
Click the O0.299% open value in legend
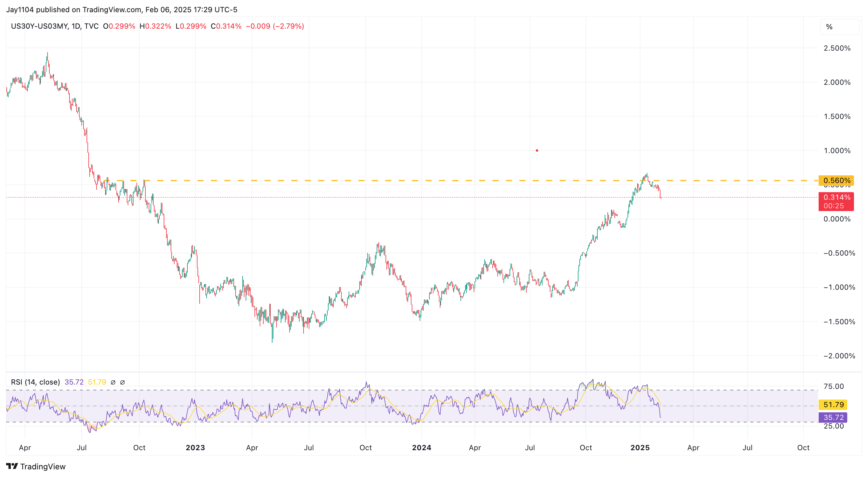(x=119, y=26)
